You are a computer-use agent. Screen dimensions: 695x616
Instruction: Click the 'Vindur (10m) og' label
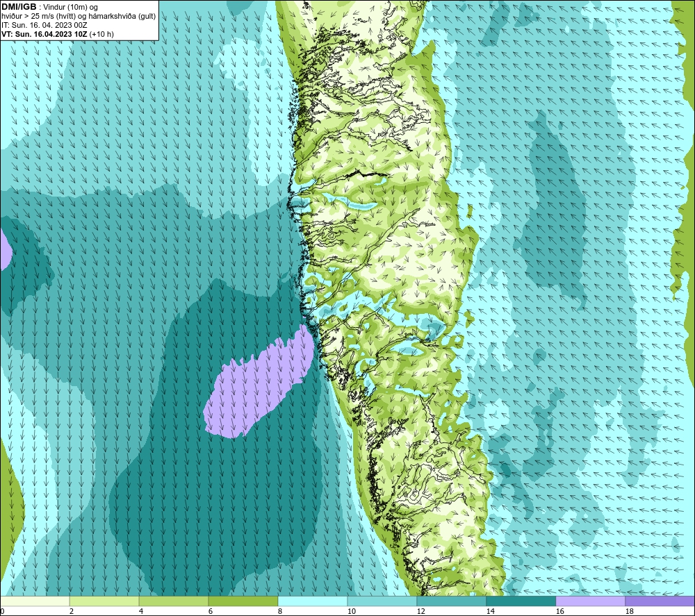click(70, 8)
